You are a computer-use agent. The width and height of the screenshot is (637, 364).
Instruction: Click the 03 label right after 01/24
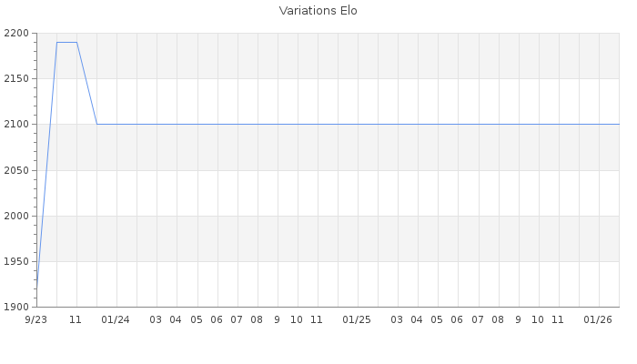pos(156,319)
